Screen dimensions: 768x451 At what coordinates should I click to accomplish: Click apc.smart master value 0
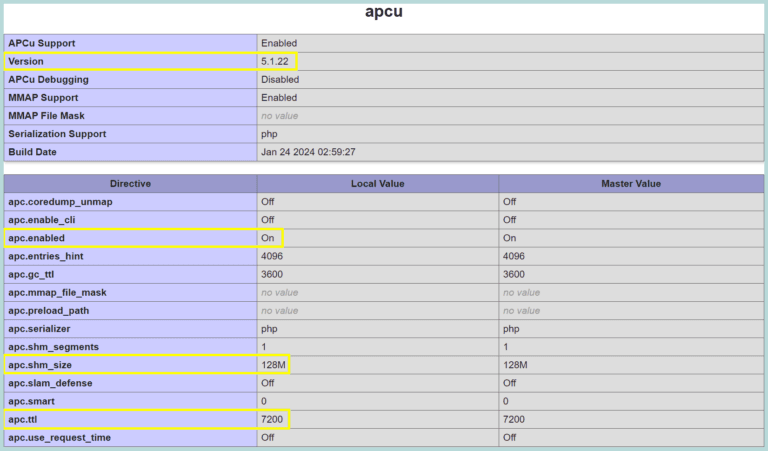click(x=506, y=401)
